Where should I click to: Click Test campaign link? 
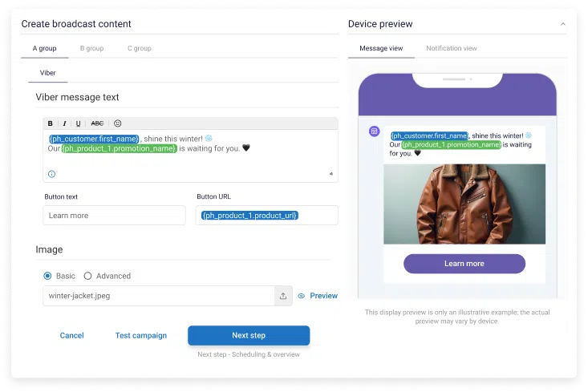coord(141,335)
